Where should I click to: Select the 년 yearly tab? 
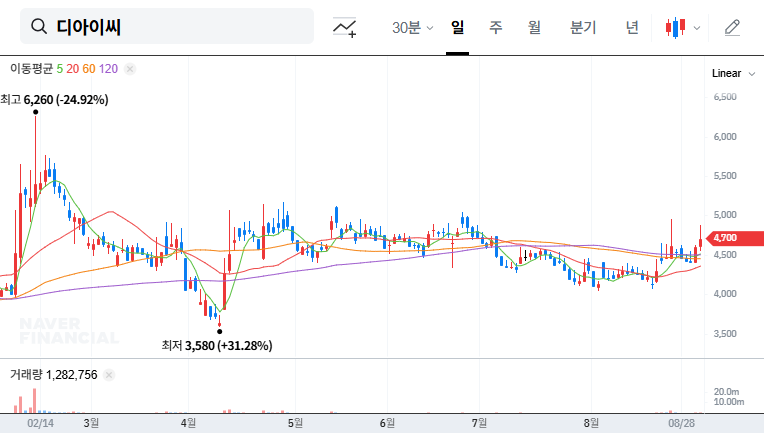(x=632, y=27)
